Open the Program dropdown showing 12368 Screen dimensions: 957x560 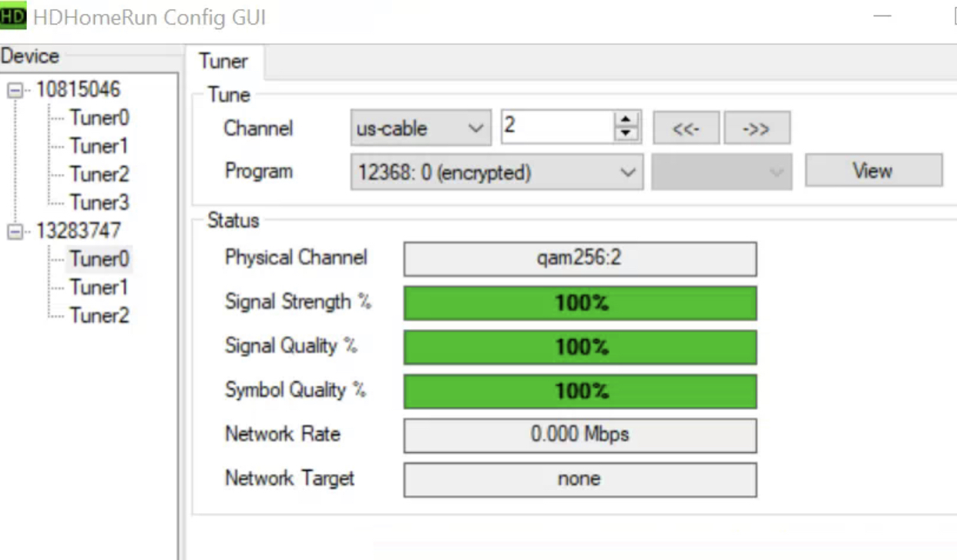pos(495,173)
